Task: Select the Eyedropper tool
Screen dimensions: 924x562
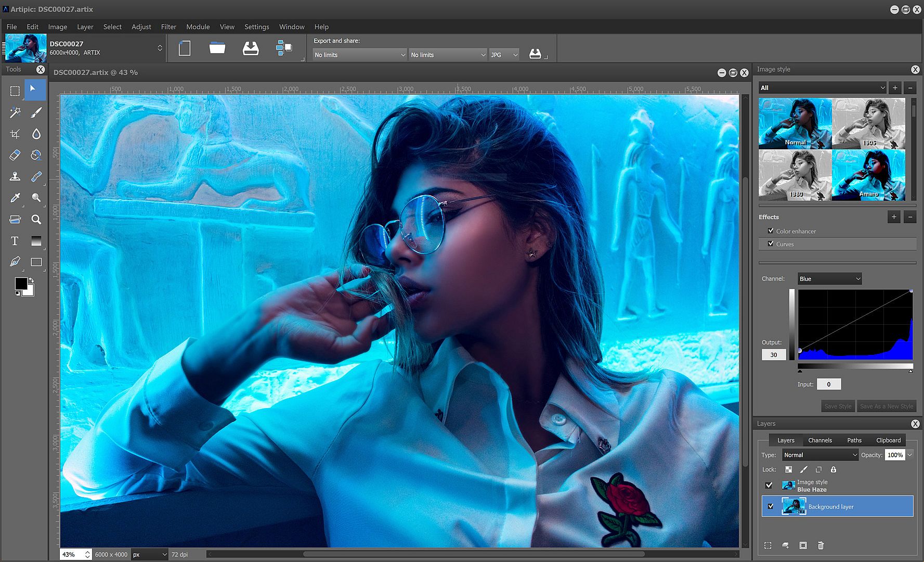Action: (15, 198)
